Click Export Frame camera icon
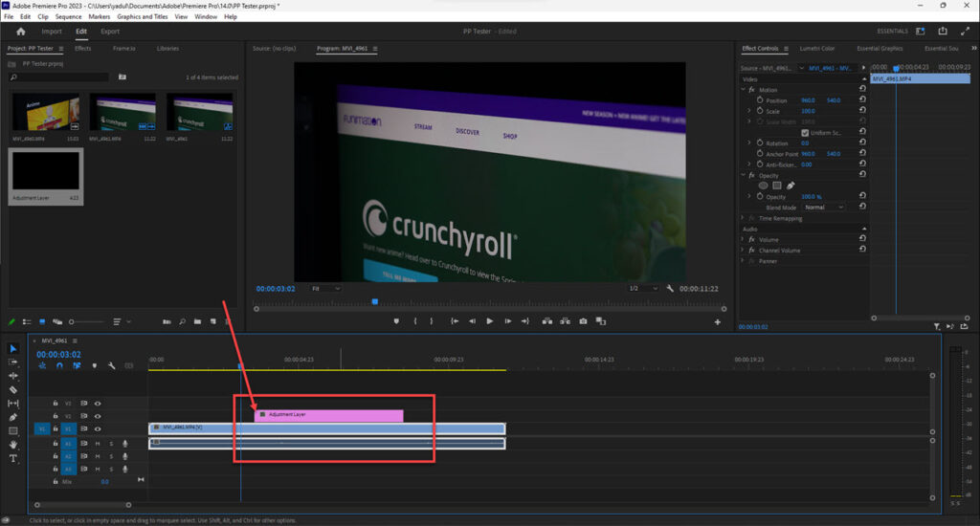980x526 pixels. coord(583,321)
